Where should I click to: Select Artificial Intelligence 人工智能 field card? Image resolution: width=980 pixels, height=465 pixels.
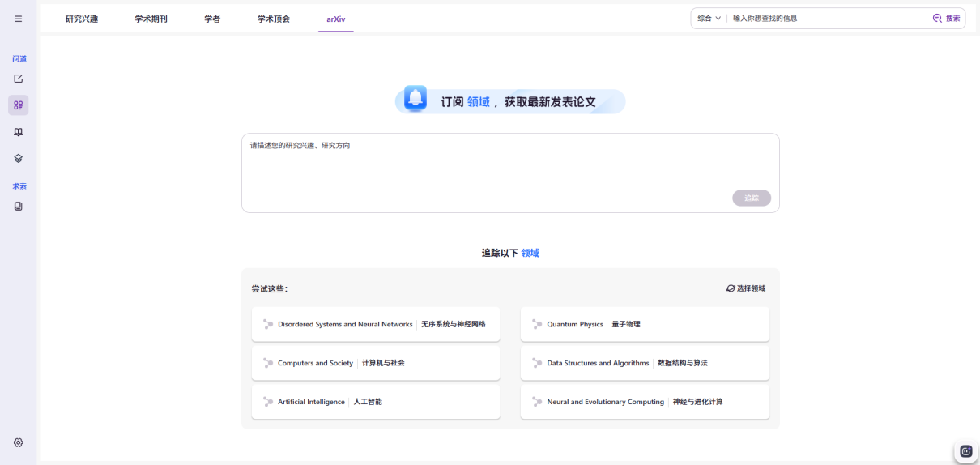[x=376, y=402]
